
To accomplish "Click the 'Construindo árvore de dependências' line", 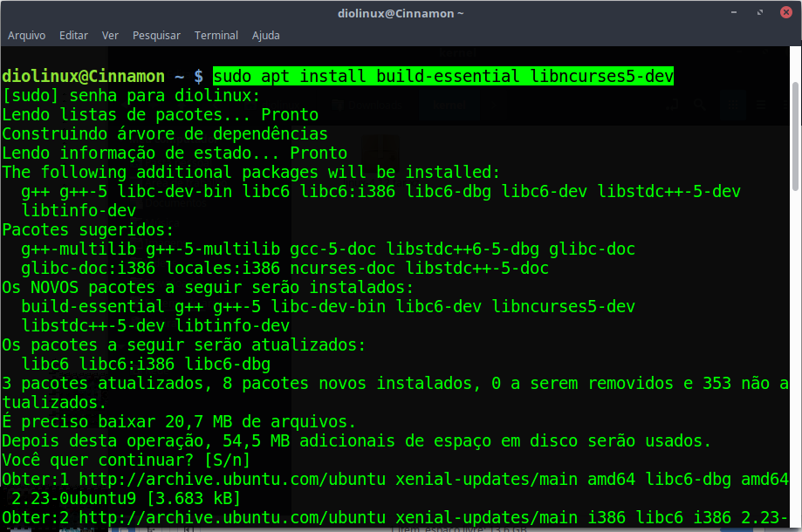I will 165,134.
